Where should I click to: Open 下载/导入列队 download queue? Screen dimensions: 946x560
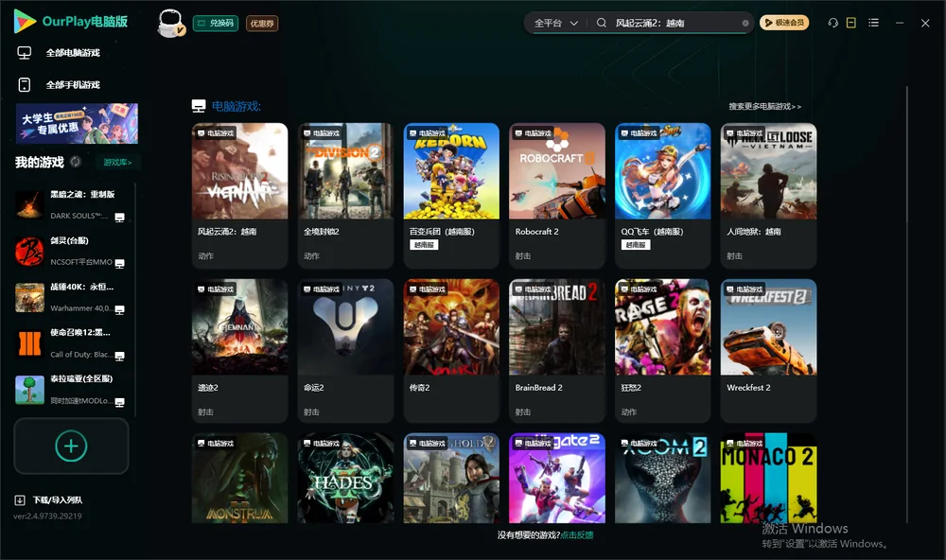click(x=58, y=500)
